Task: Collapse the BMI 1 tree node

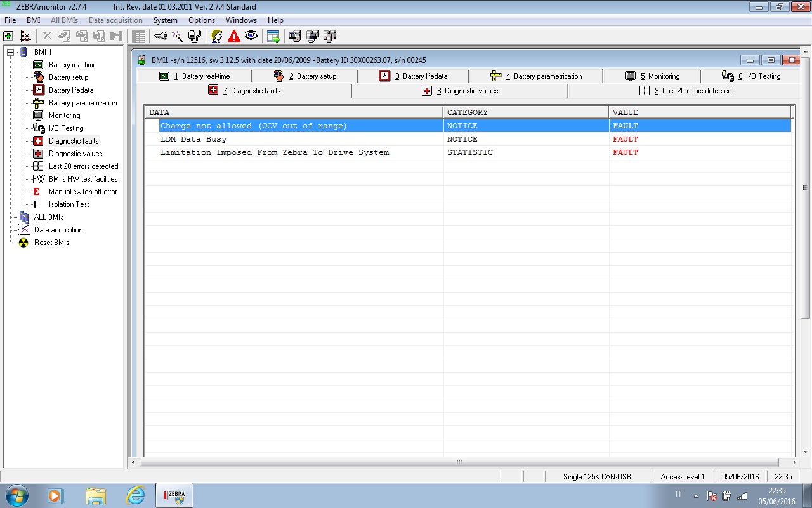Action: [10, 52]
